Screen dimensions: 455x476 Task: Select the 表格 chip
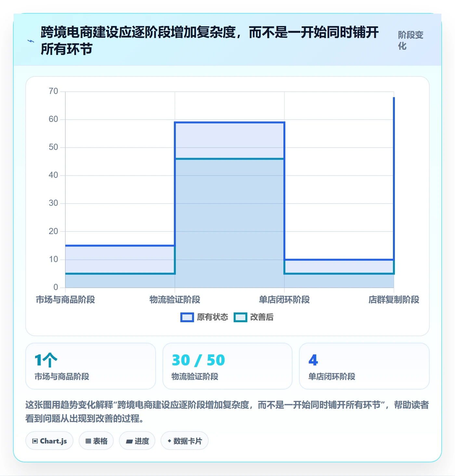tap(96, 441)
